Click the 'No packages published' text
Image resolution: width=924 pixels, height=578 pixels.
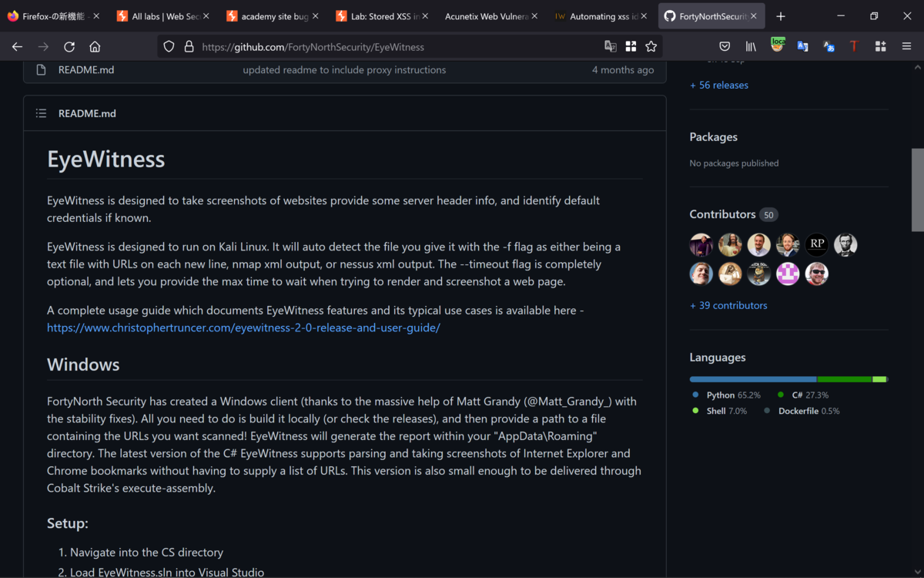coord(734,163)
